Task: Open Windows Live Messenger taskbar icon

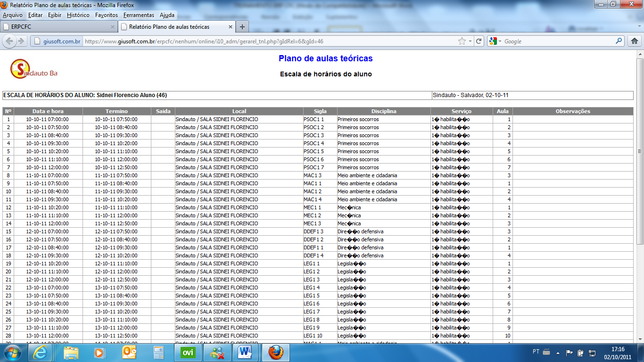Action: pyautogui.click(x=217, y=352)
